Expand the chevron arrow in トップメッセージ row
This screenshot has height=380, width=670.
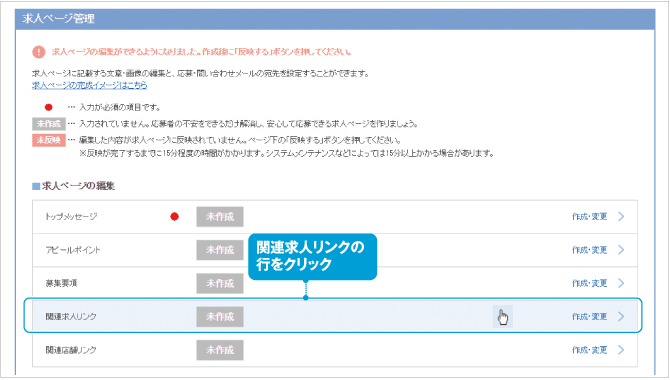coord(621,216)
